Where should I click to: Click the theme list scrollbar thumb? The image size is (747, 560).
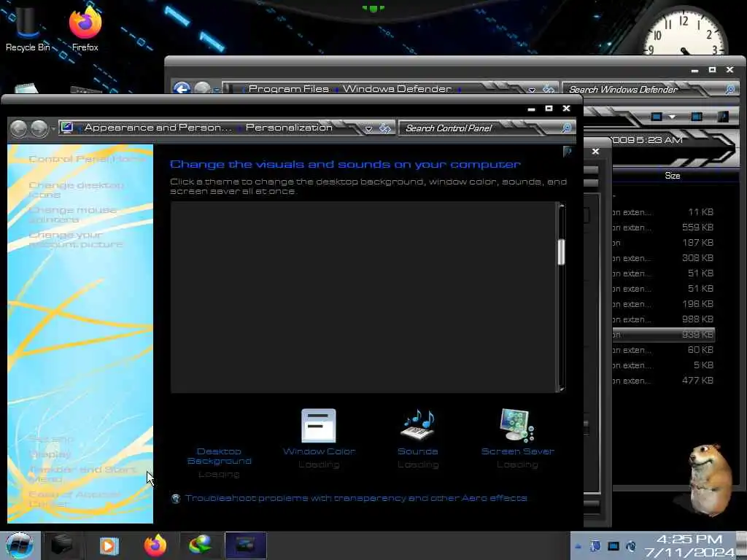coord(561,252)
